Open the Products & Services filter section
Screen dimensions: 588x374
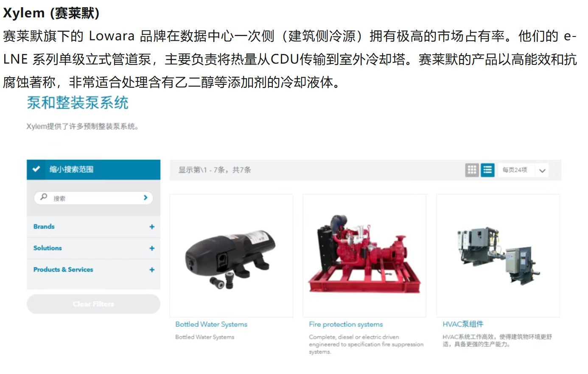[93, 270]
